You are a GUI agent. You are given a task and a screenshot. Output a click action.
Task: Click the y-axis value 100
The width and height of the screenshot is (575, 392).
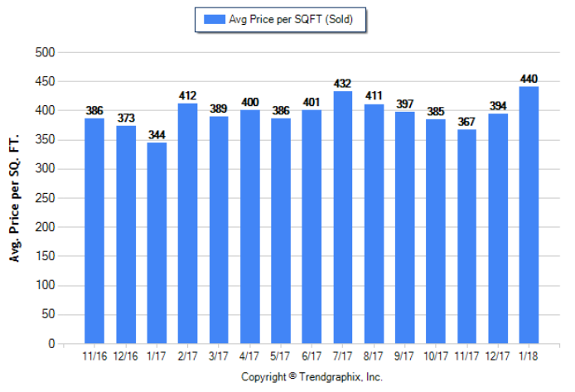(x=45, y=285)
